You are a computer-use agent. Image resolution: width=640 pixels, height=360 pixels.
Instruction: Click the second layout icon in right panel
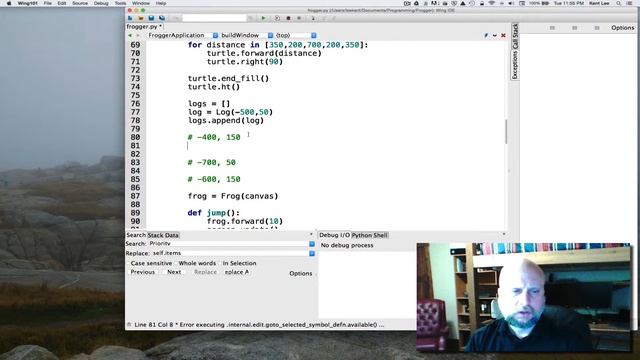[x=575, y=28]
